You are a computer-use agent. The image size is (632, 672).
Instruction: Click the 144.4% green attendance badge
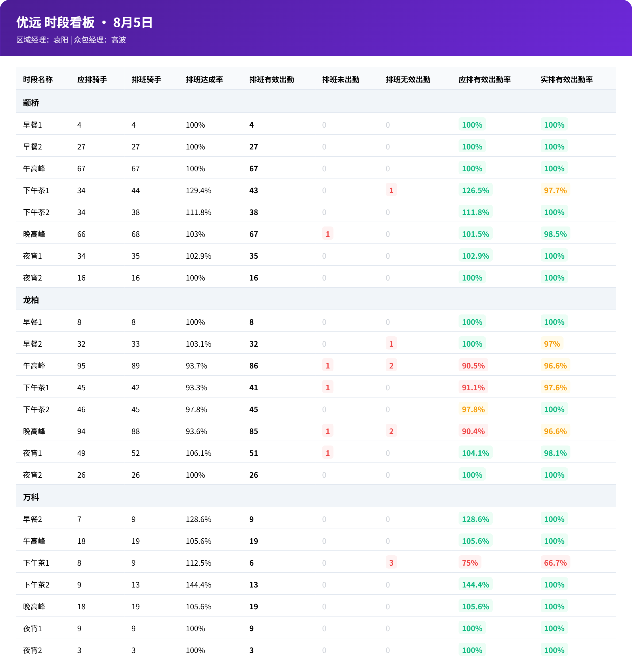pos(475,584)
